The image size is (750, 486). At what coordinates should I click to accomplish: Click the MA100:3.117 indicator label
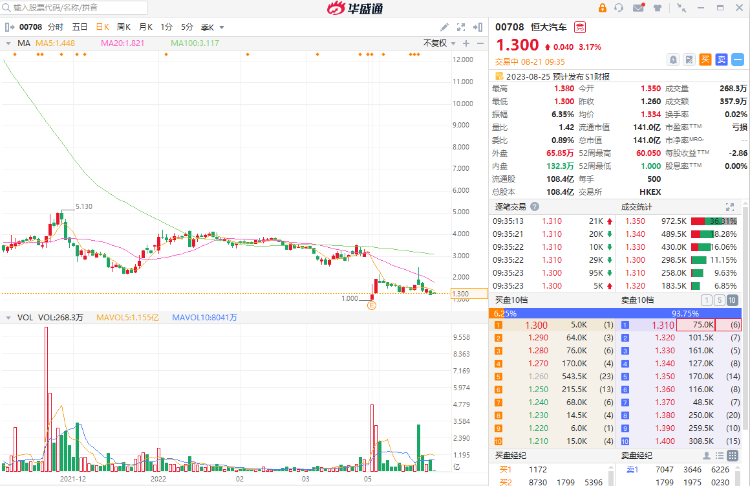click(x=195, y=44)
